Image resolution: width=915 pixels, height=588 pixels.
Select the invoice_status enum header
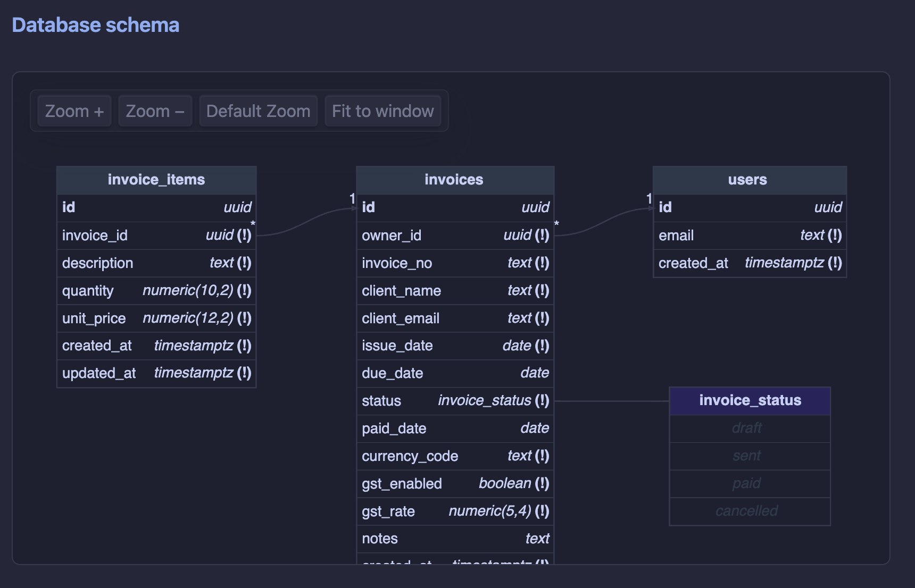click(x=750, y=400)
